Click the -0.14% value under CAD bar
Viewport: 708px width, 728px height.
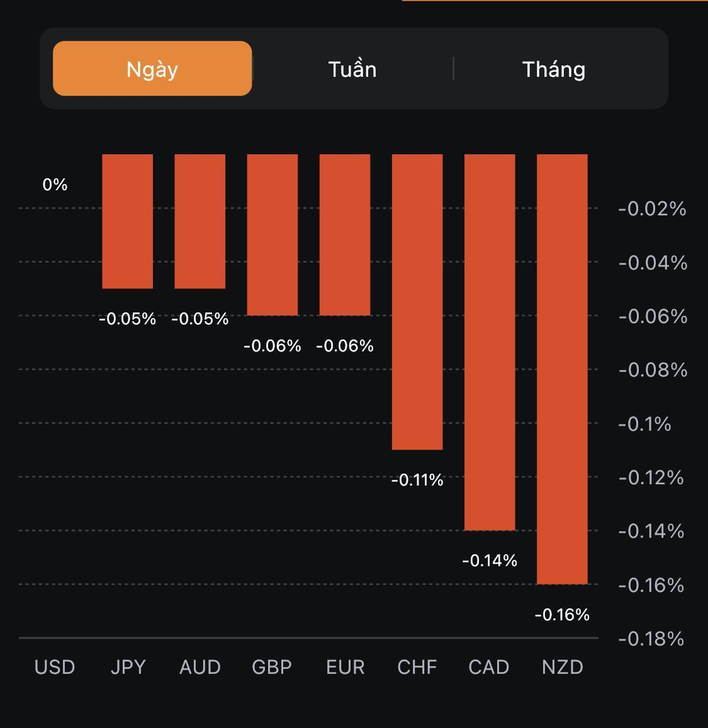pos(490,560)
